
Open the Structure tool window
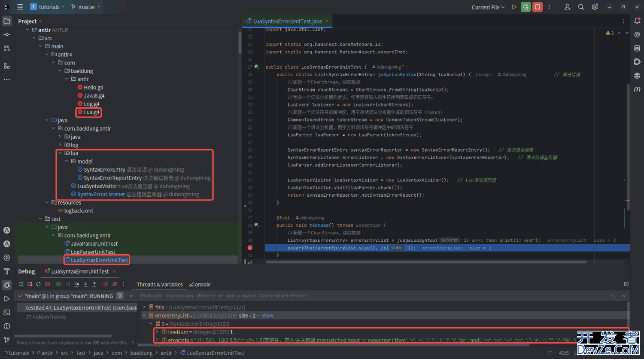(x=7, y=66)
